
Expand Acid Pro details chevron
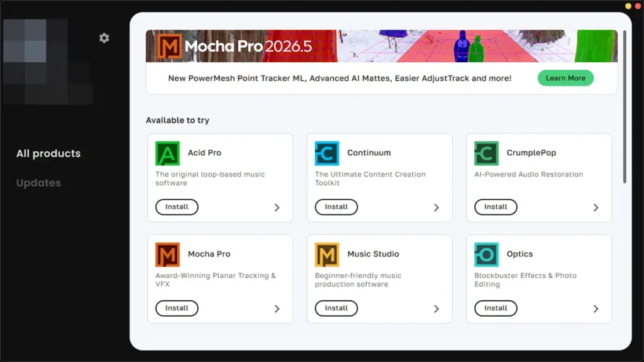point(277,207)
